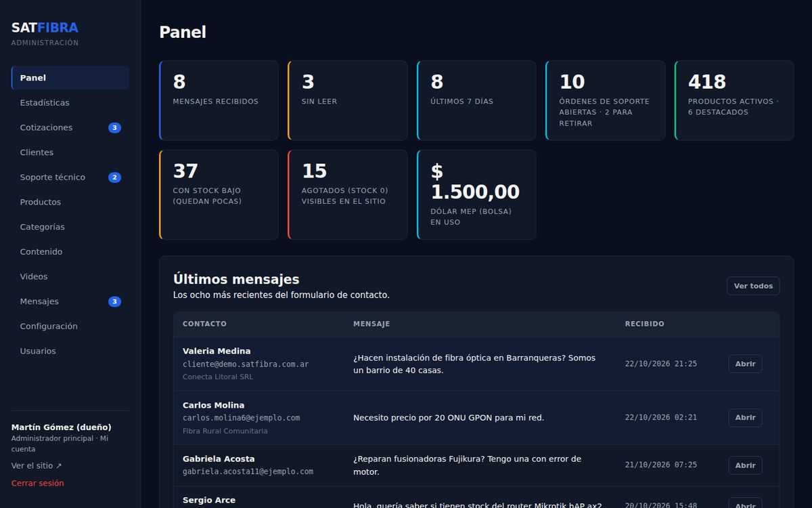812x508 pixels.
Task: Click the CONTACTO column header
Action: click(x=204, y=324)
